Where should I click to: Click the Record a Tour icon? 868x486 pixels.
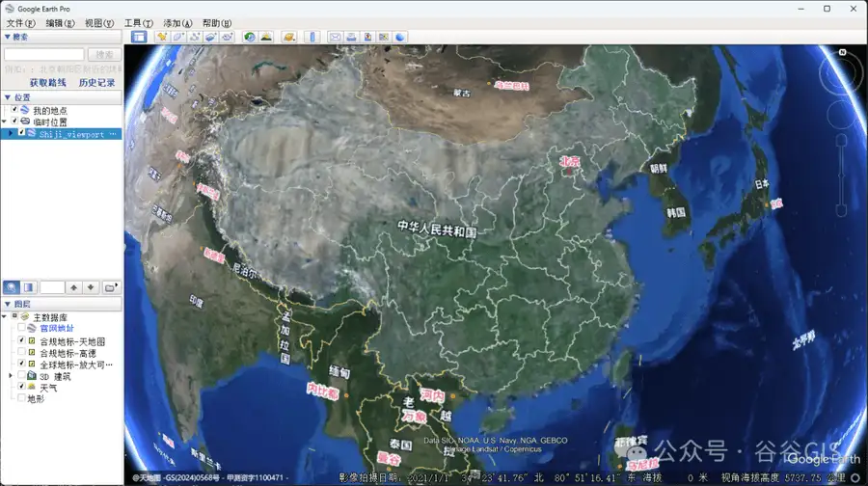pyautogui.click(x=227, y=37)
